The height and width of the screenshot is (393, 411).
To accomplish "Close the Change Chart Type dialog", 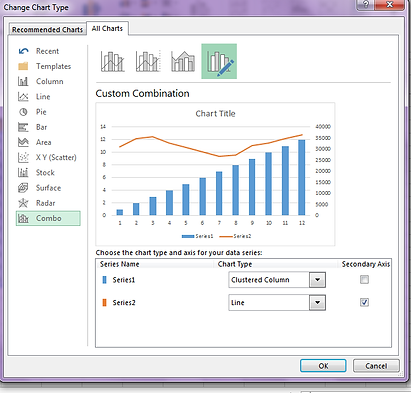I will click(x=389, y=4).
